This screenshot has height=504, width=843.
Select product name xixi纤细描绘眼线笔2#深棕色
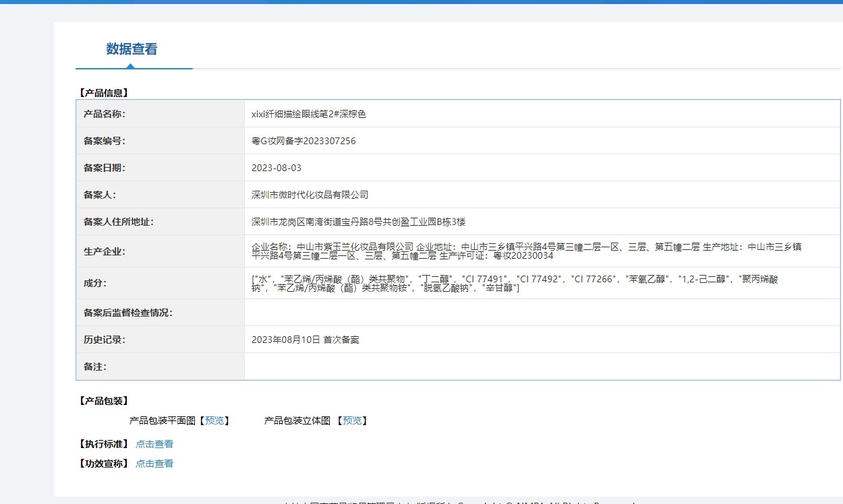coord(309,114)
